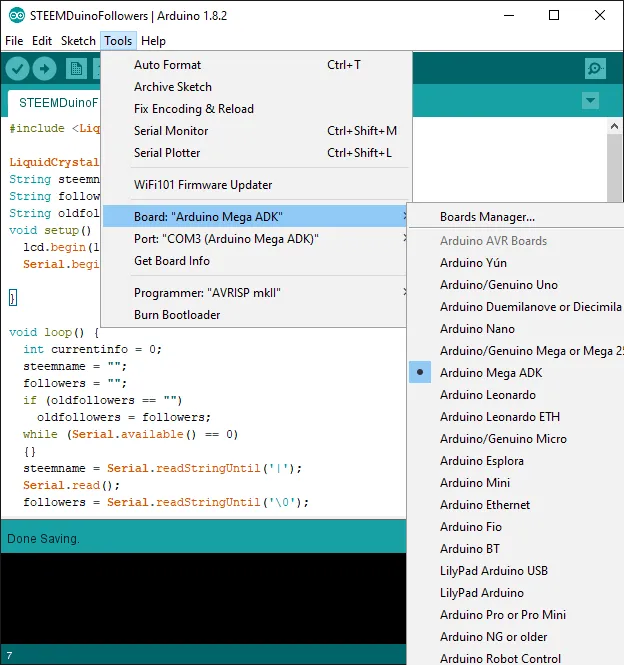The image size is (624, 665).
Task: Click the "int currentinfo = 0;" code line
Action: [x=92, y=349]
